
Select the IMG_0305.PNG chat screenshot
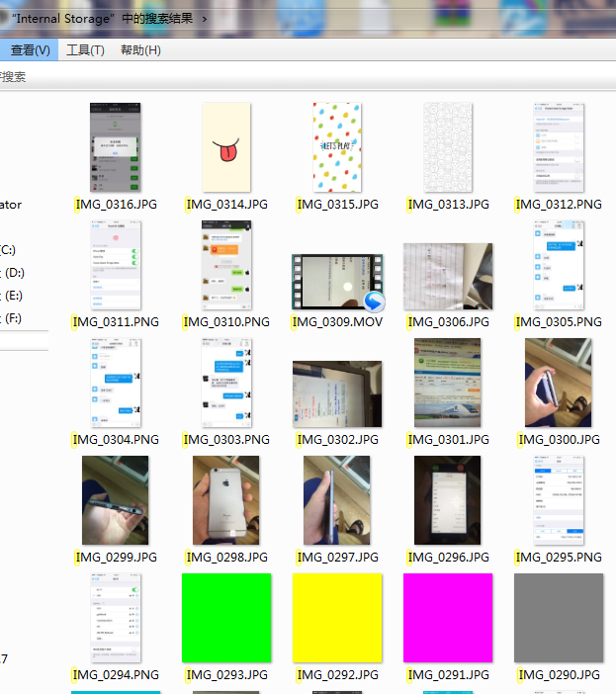click(559, 265)
